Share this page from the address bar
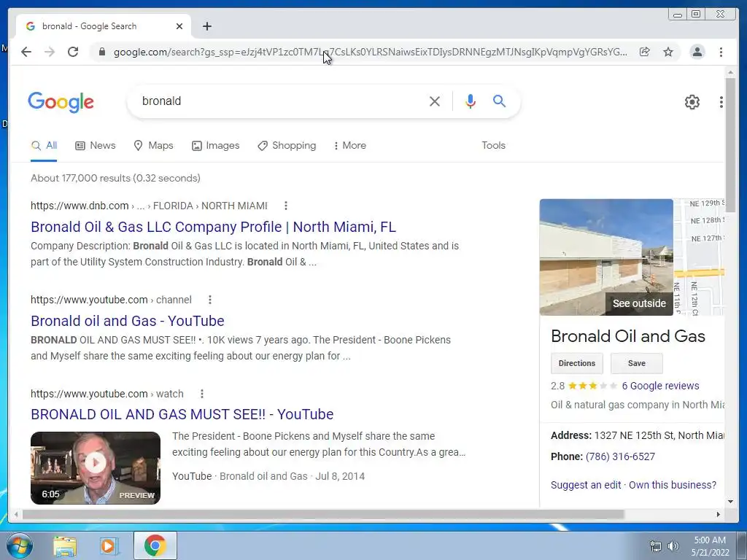Screen dimensions: 747x560 (645, 52)
